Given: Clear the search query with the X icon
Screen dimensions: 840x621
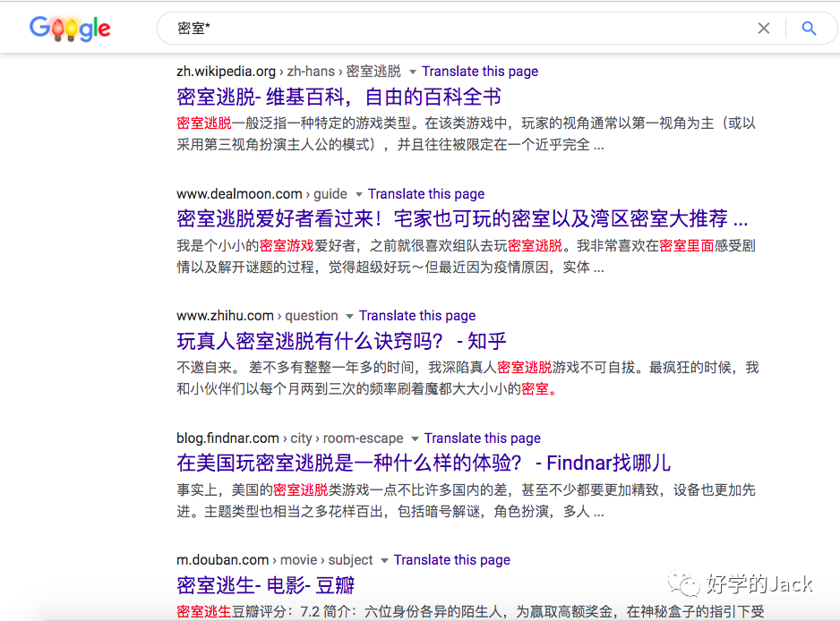Looking at the screenshot, I should pyautogui.click(x=763, y=28).
